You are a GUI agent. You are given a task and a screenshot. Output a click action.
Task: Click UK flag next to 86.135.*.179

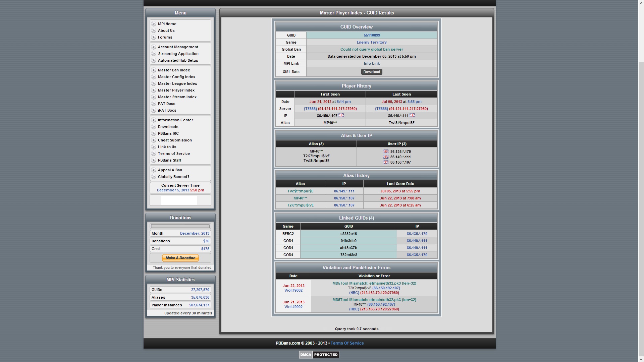386,152
